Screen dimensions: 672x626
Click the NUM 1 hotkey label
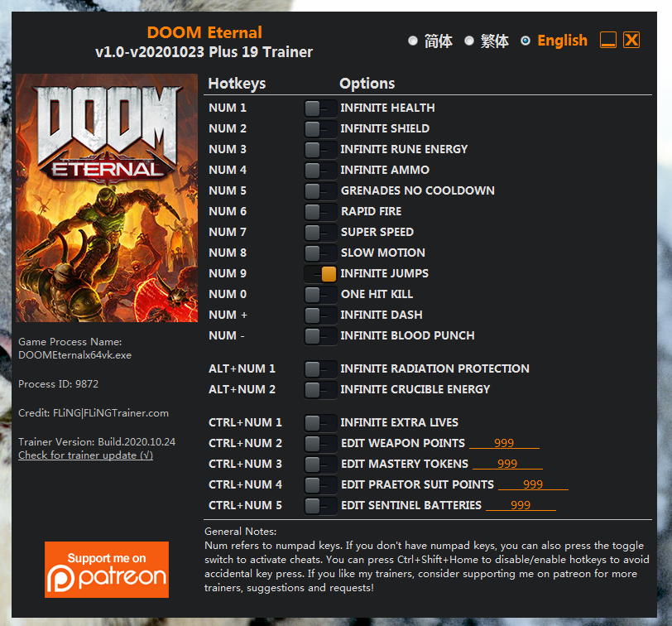point(228,108)
